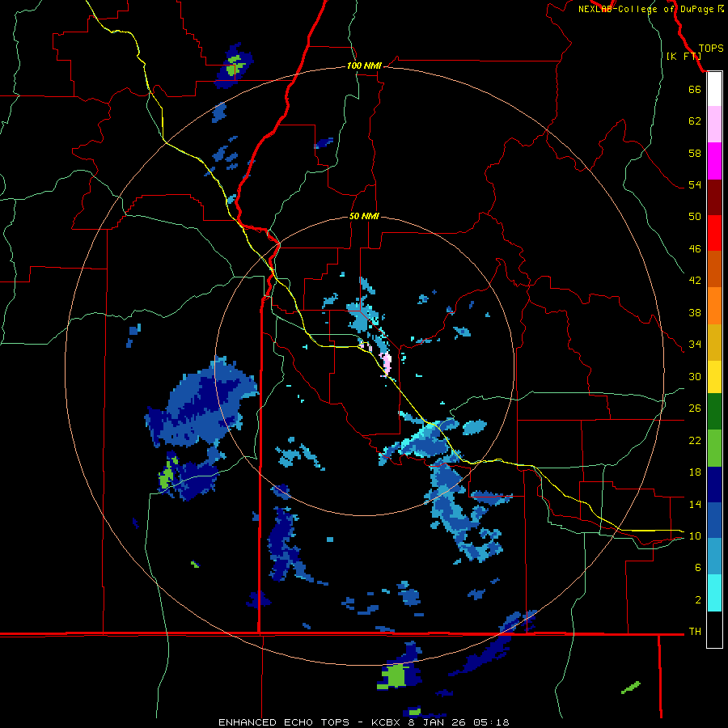Viewport: 728px width, 728px height.
Task: Click the orange 38-42 kft swatch
Action: pos(714,306)
